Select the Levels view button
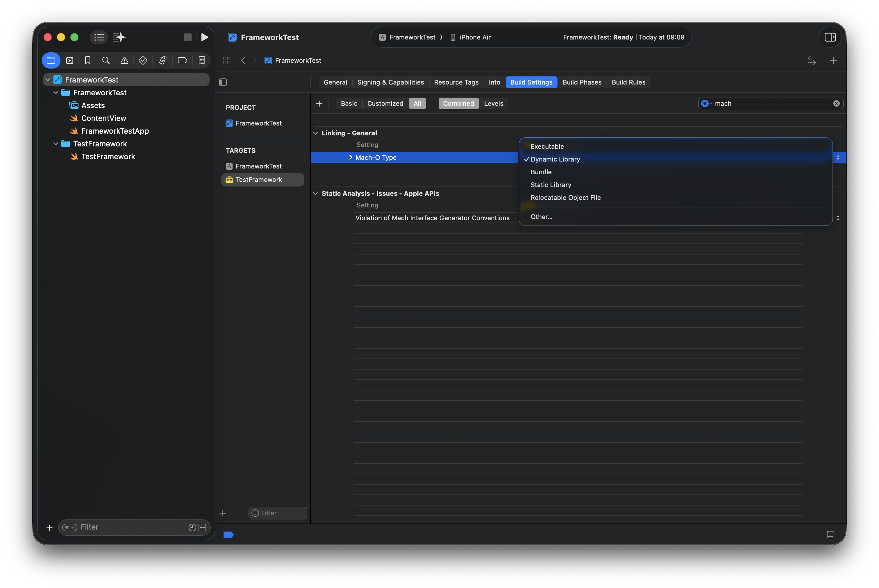This screenshot has height=588, width=879. [x=493, y=103]
